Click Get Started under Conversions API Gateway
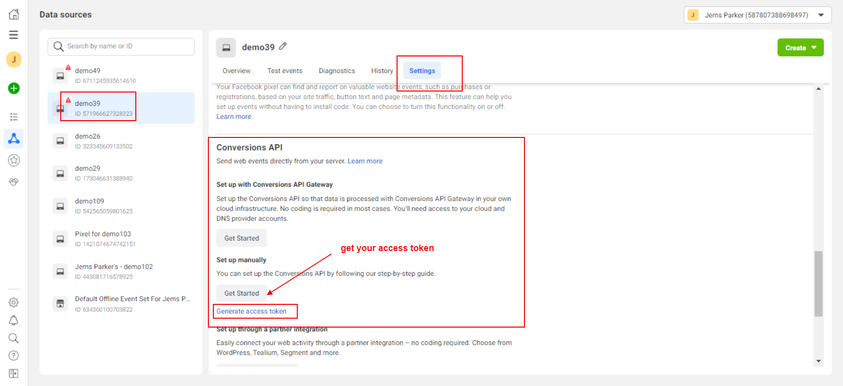This screenshot has height=386, width=843. (241, 238)
